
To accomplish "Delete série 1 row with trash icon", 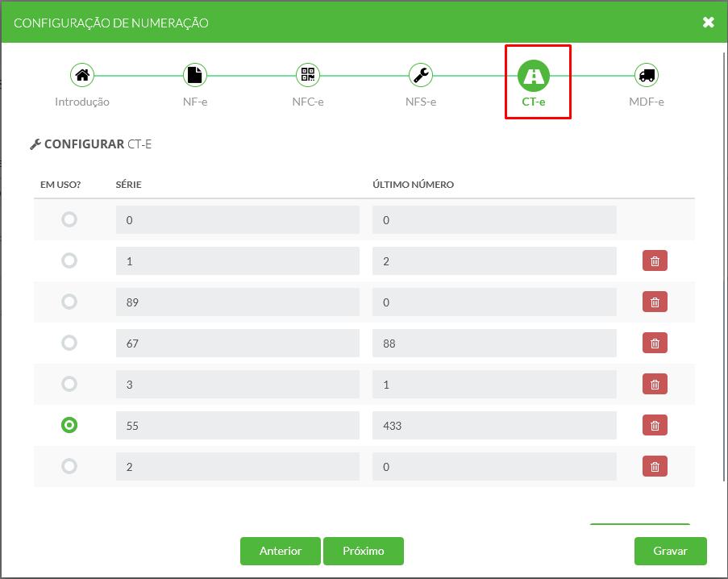I will [x=655, y=260].
